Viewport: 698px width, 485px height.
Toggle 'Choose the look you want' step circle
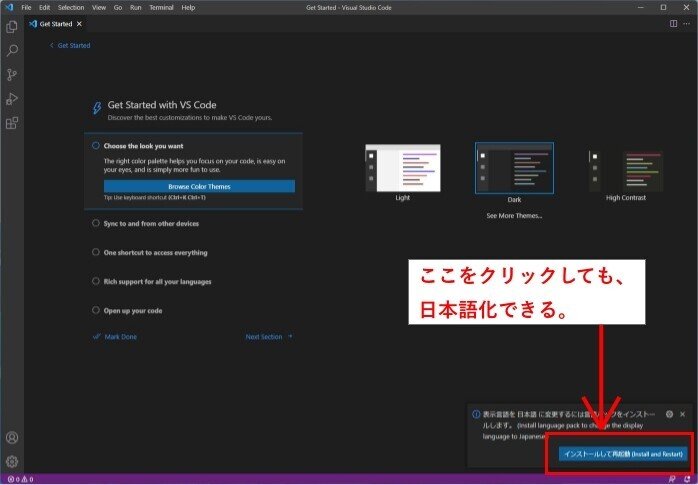(96, 145)
